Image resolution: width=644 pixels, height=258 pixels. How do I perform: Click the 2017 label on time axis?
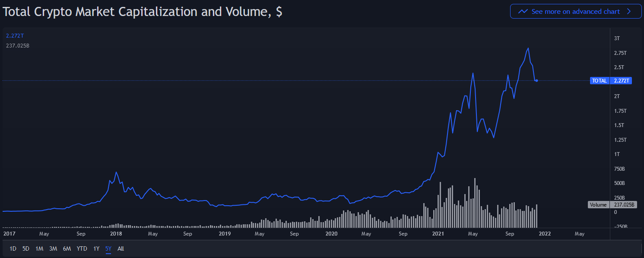(x=9, y=234)
